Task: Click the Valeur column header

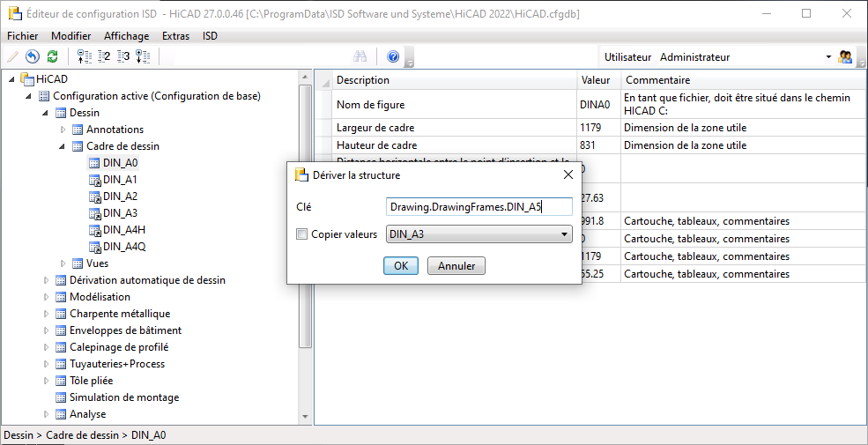Action: [598, 80]
